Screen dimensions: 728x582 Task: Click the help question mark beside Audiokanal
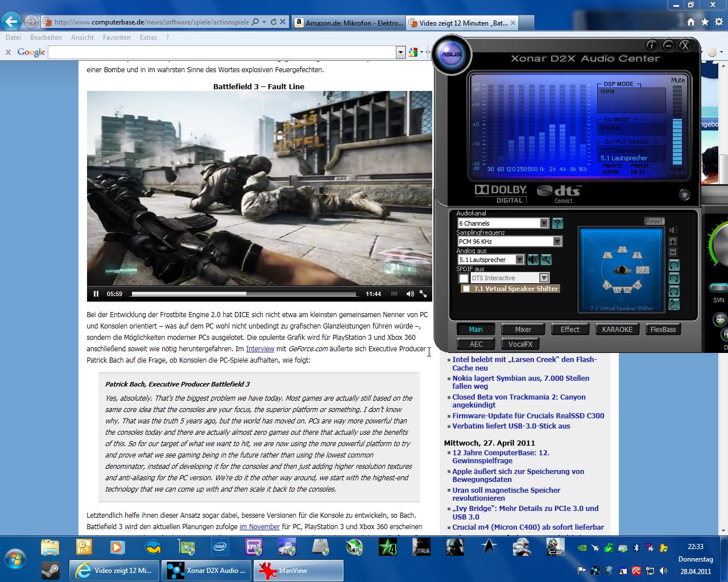coord(557,223)
